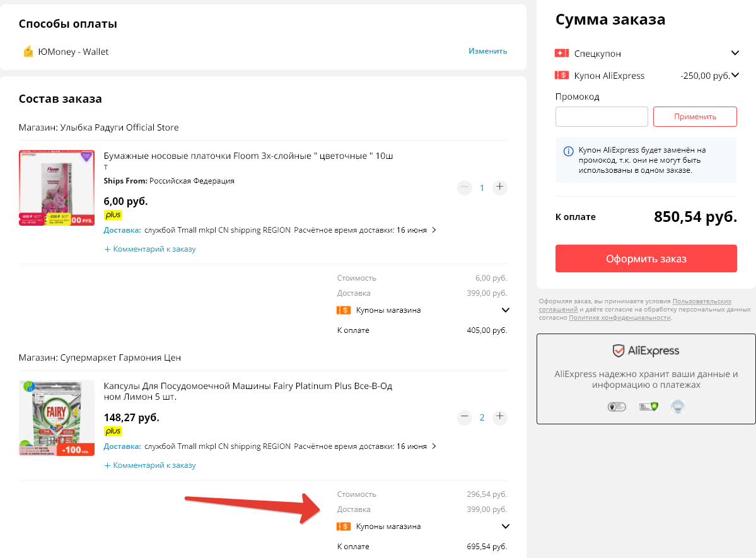Screen dimensions: 756x558
Task: Click store name Улыбка Радуги Official Store
Action: (119, 127)
